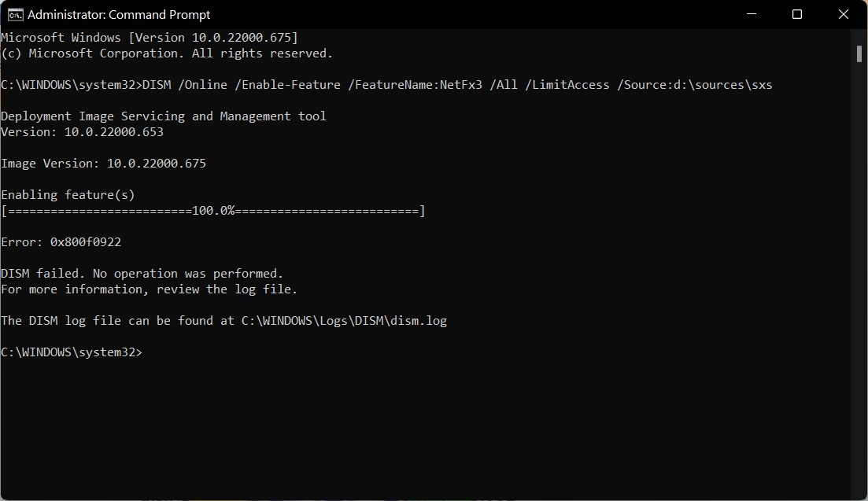Click the "Enabling feature(s)" line

pos(68,195)
